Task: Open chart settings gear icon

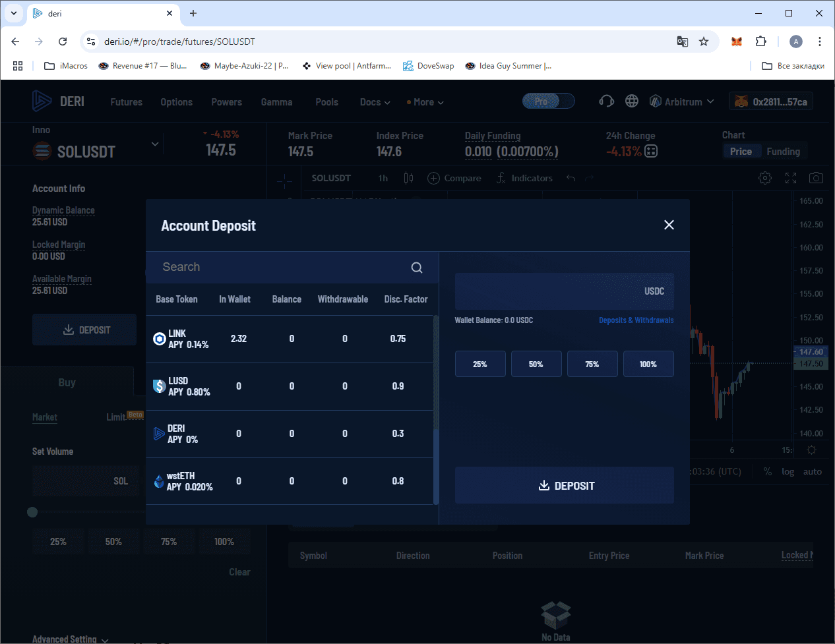Action: tap(765, 178)
